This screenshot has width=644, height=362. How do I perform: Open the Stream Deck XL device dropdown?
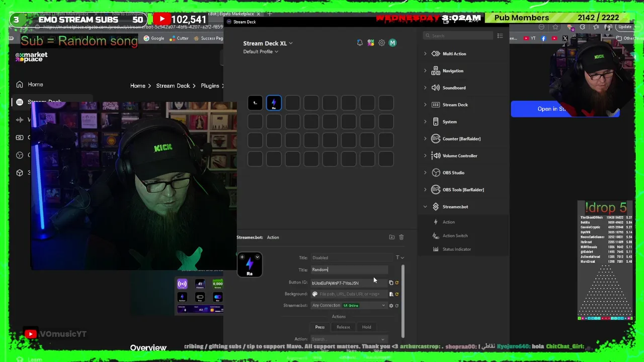click(268, 43)
